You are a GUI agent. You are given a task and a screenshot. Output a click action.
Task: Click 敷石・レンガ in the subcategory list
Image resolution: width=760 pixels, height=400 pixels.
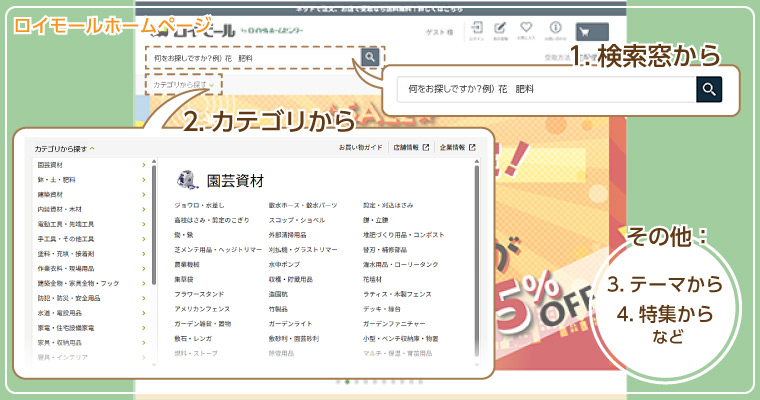coord(193,338)
